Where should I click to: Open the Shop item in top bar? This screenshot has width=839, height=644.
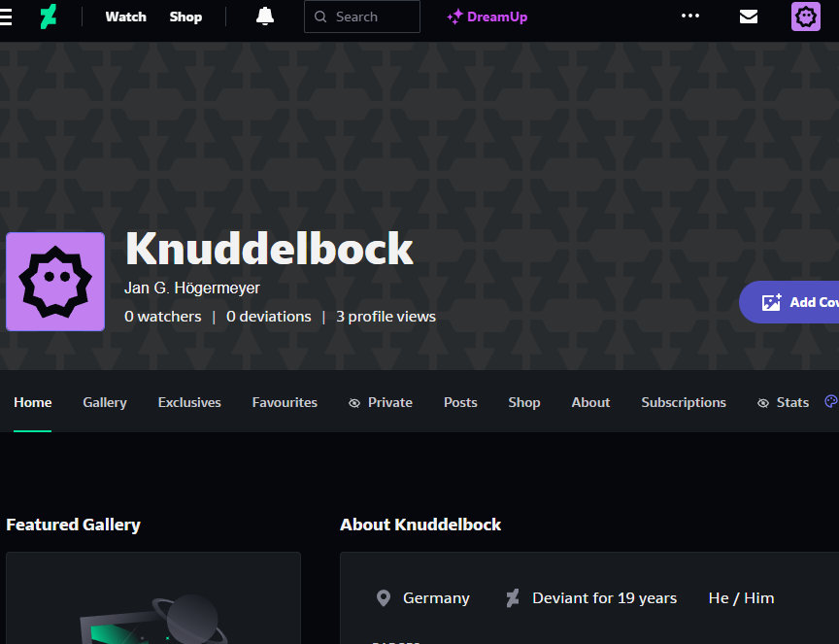[x=185, y=17]
